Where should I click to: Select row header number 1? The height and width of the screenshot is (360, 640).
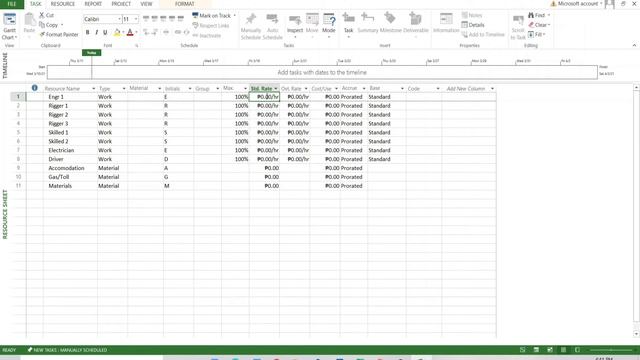click(x=18, y=97)
